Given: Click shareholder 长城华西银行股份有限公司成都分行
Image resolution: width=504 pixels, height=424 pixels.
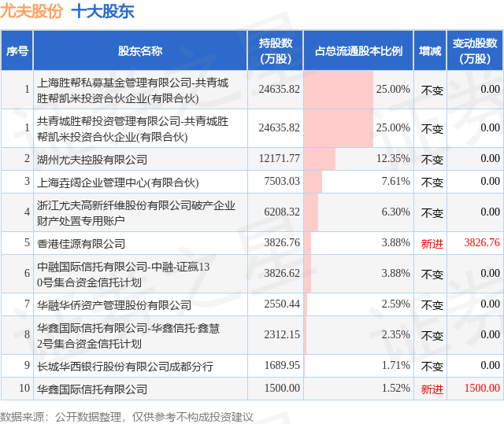Looking at the screenshot, I should click(x=125, y=367).
